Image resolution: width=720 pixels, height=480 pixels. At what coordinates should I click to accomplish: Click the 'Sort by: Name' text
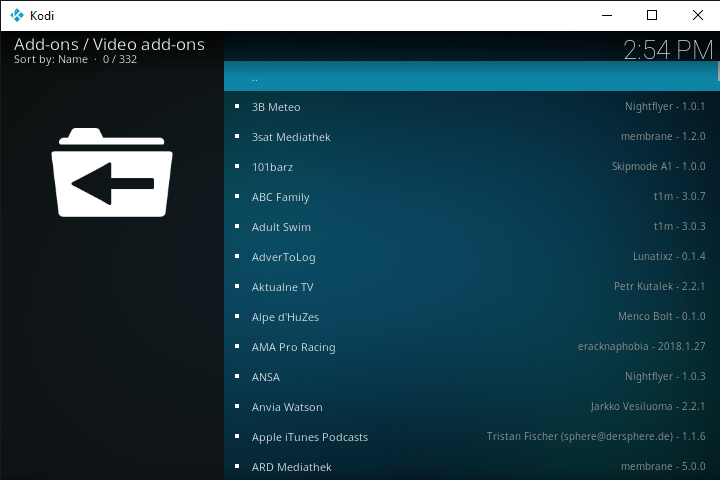[x=51, y=59]
